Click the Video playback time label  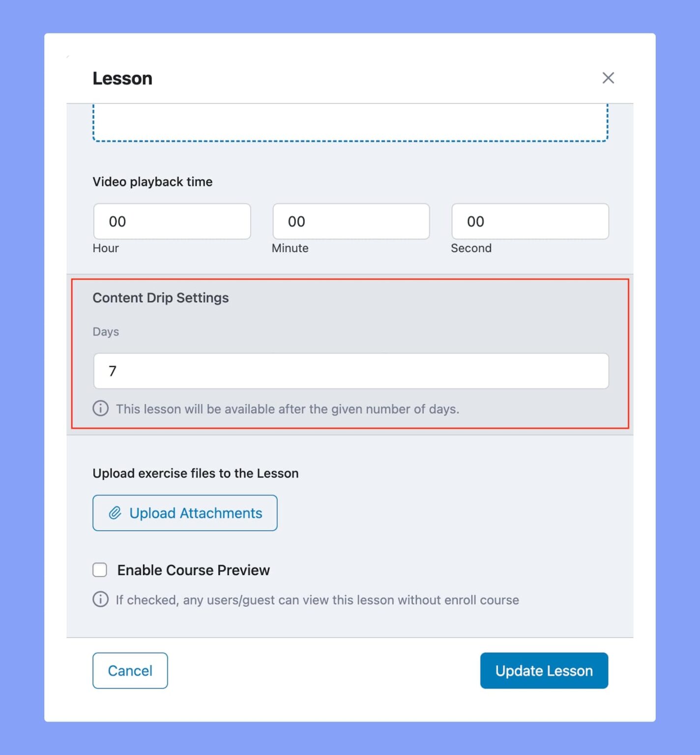152,182
